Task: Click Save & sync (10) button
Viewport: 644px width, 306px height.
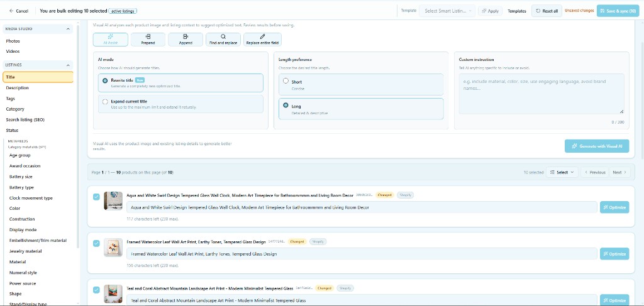Action: [618, 11]
